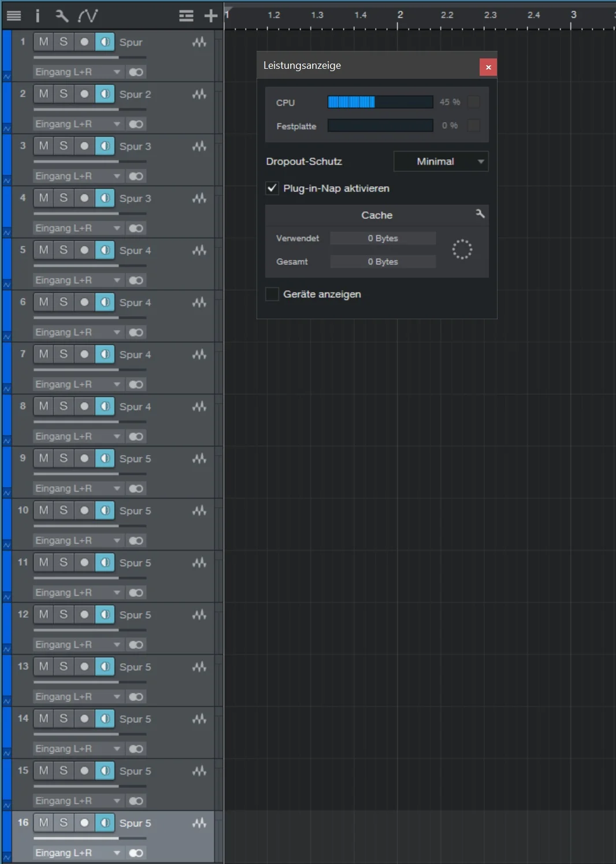Solo track 4
616x864 pixels.
64,198
